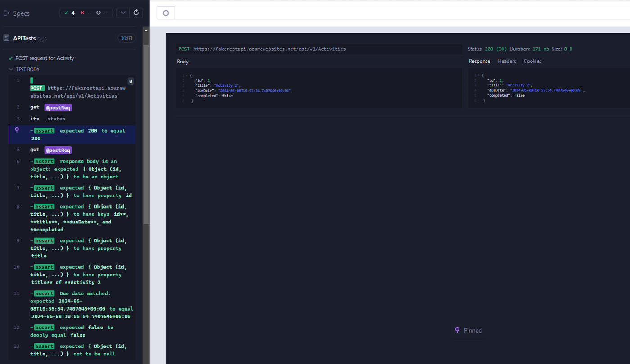The height and width of the screenshot is (364, 630).
Task: Click the Pinned indicator in preview
Action: 468,330
